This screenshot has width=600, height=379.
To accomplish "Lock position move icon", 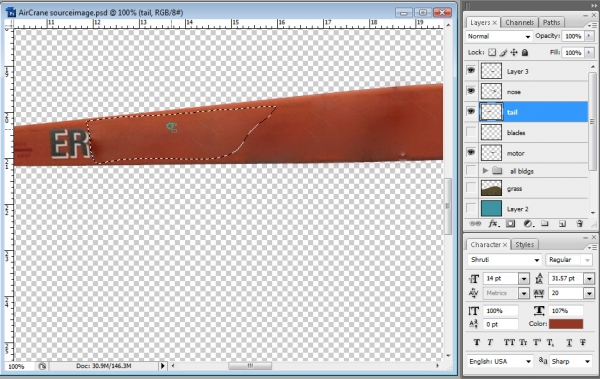I will point(514,52).
